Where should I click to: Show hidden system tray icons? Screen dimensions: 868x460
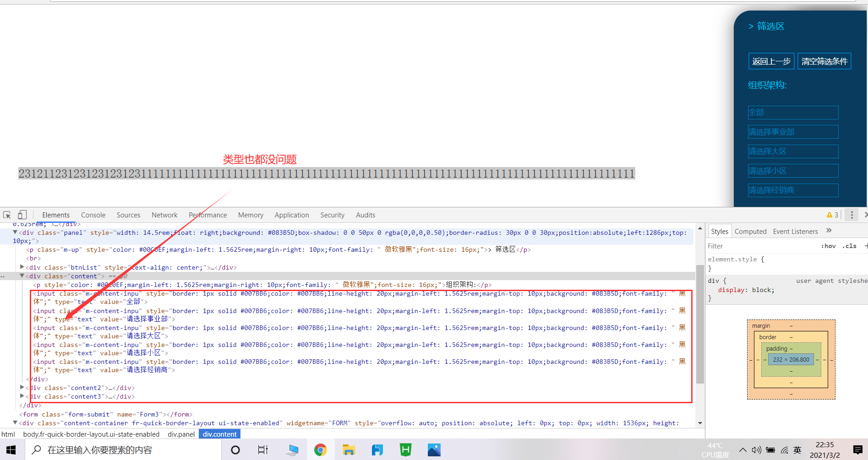coord(743,450)
